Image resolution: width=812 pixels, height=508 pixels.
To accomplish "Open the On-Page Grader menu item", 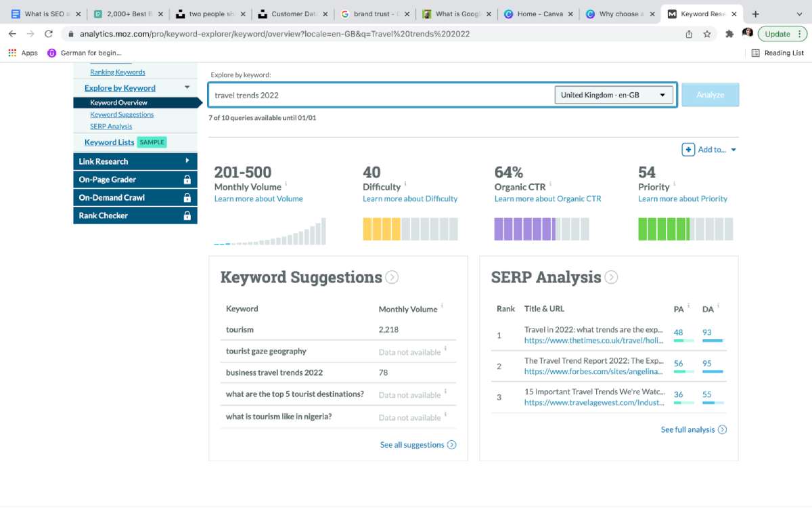I will pyautogui.click(x=135, y=179).
